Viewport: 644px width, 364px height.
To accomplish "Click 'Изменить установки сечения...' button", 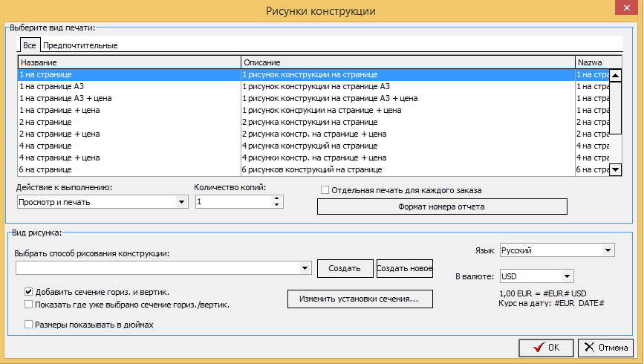I will click(x=360, y=299).
